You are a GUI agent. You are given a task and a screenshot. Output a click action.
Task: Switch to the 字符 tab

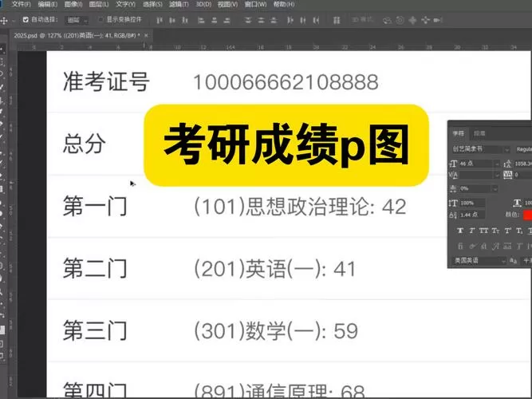point(459,133)
